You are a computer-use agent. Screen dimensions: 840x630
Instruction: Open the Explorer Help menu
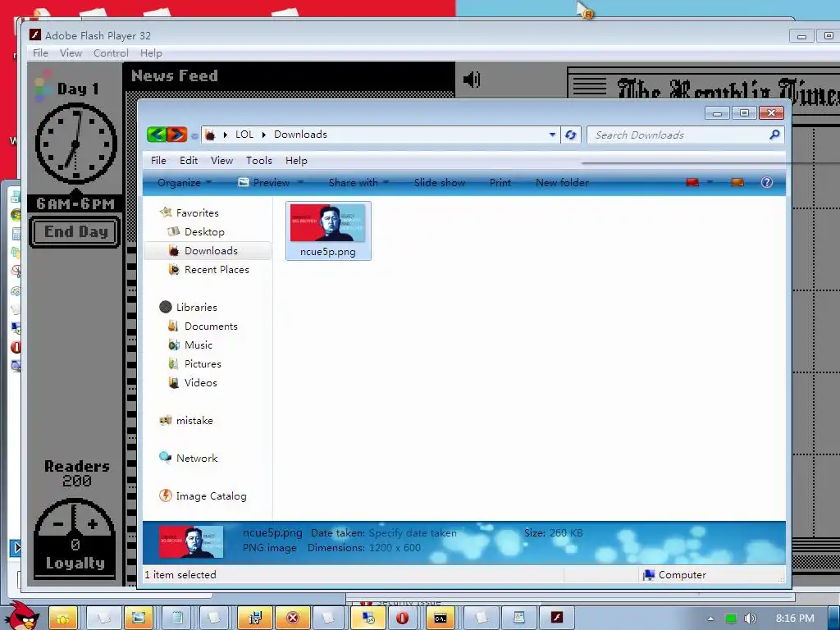tap(296, 161)
